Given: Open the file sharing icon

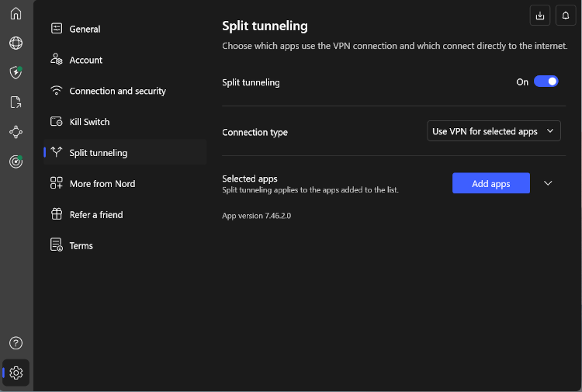Looking at the screenshot, I should (x=16, y=102).
